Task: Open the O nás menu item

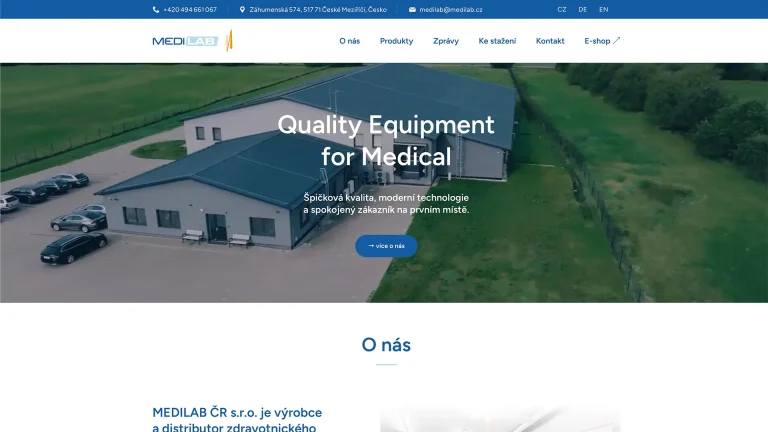Action: [350, 41]
